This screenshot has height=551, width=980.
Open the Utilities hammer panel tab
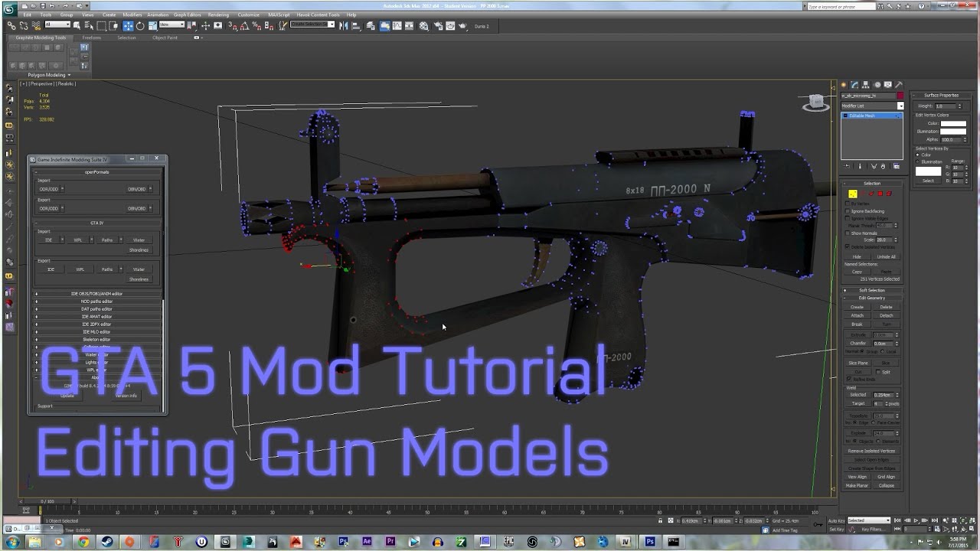tap(898, 84)
